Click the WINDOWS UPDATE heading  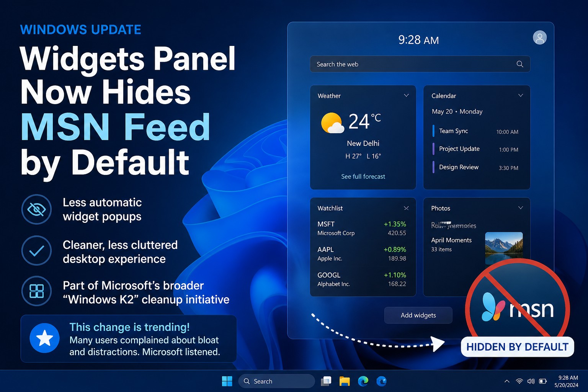(x=81, y=29)
